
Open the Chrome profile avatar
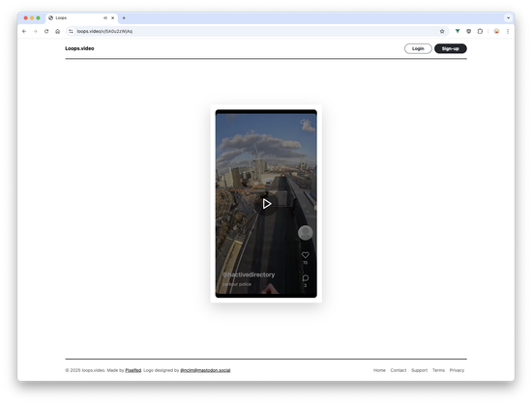496,31
